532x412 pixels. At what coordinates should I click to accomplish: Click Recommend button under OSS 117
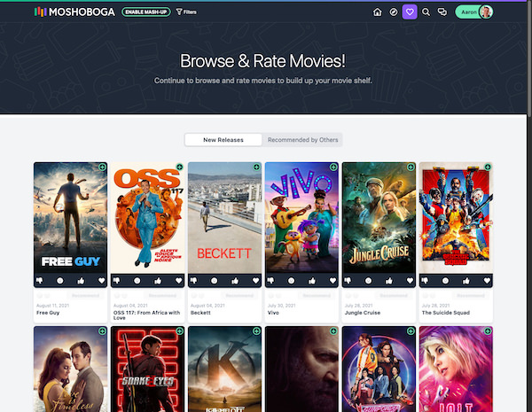click(162, 296)
